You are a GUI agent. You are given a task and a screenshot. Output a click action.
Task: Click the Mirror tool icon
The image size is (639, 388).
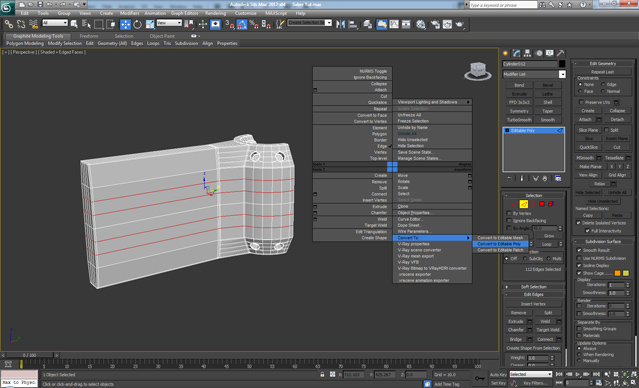click(341, 24)
